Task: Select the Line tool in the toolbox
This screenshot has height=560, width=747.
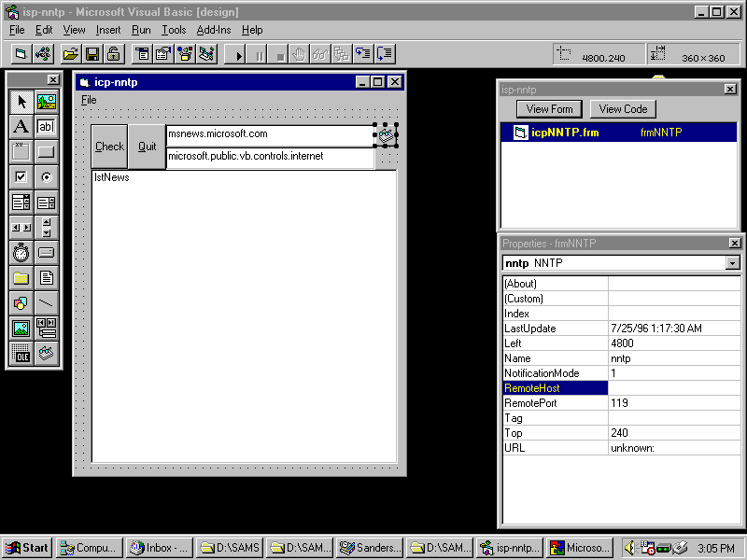Action: click(46, 303)
